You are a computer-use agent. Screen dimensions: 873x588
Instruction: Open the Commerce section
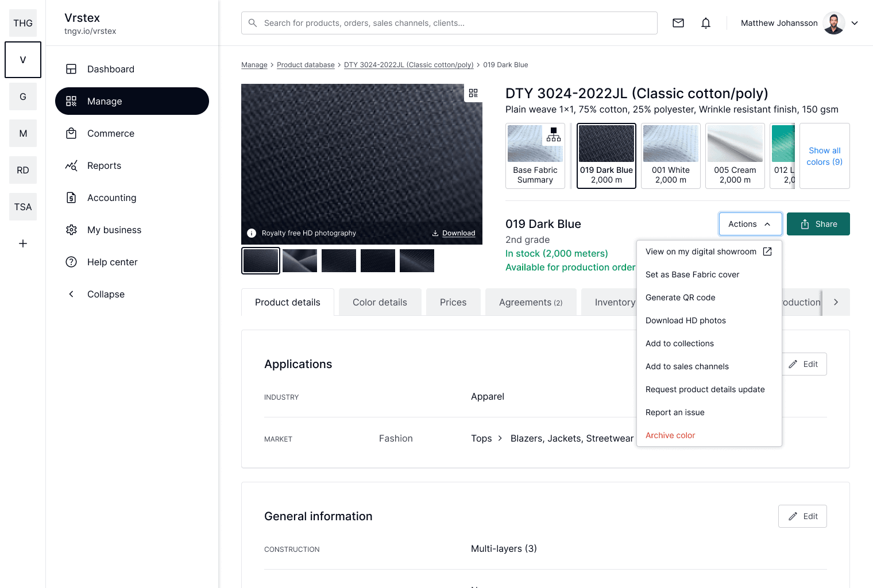tap(132, 133)
